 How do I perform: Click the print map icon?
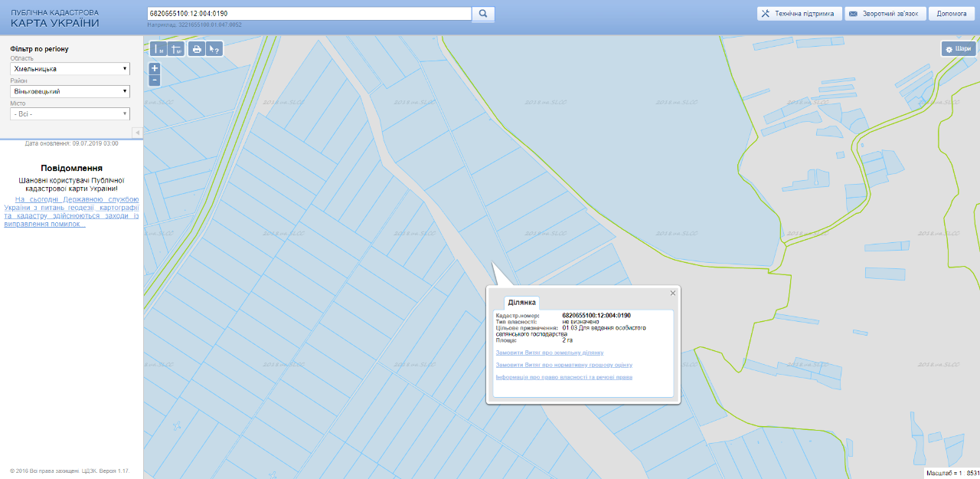click(x=197, y=49)
